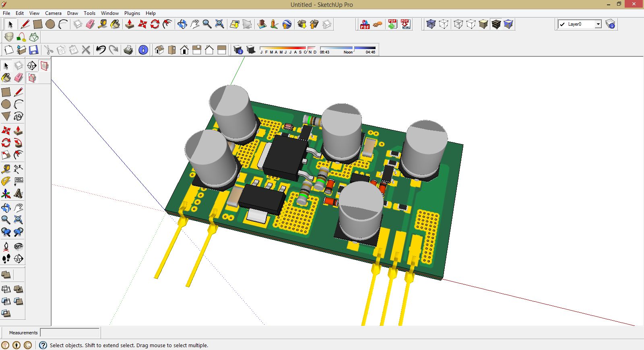Image resolution: width=644 pixels, height=350 pixels.
Task: Open the File menu
Action: (6, 13)
